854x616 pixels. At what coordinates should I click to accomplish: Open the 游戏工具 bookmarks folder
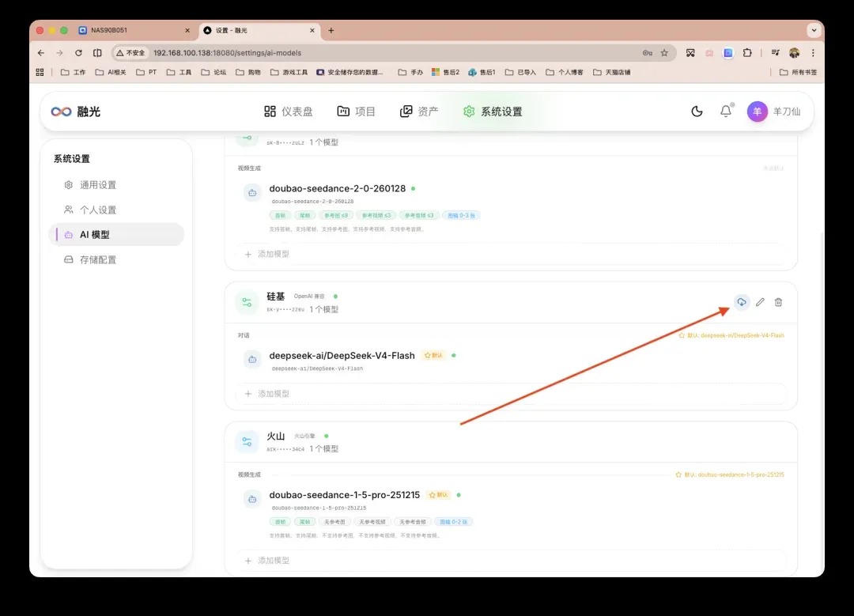coord(289,72)
